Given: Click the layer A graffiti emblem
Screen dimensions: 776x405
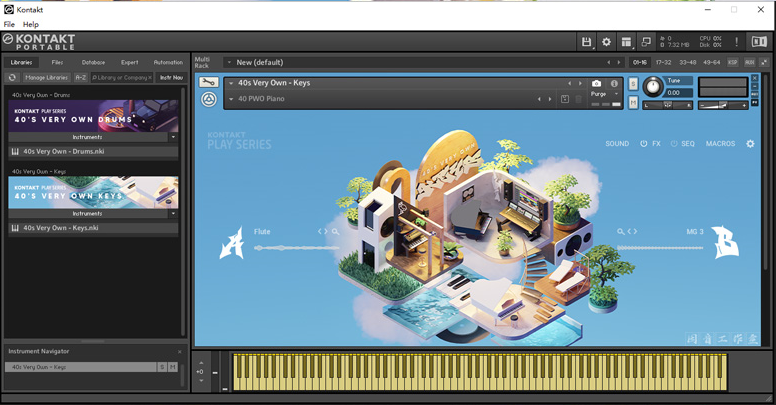Looking at the screenshot, I should coord(232,243).
